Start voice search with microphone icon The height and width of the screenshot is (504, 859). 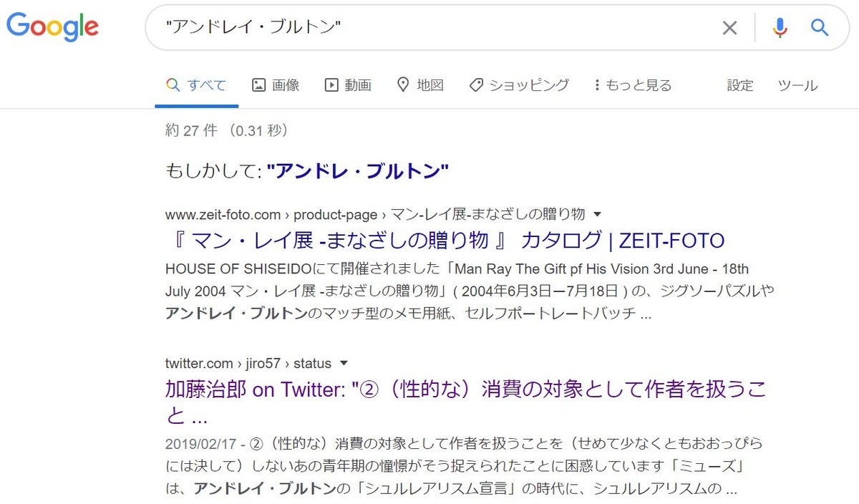[x=780, y=28]
